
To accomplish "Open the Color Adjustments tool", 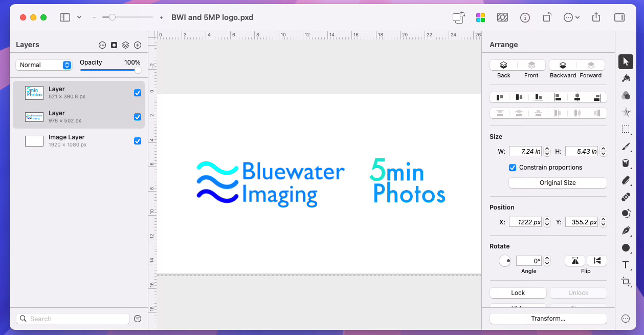I will pos(626,95).
